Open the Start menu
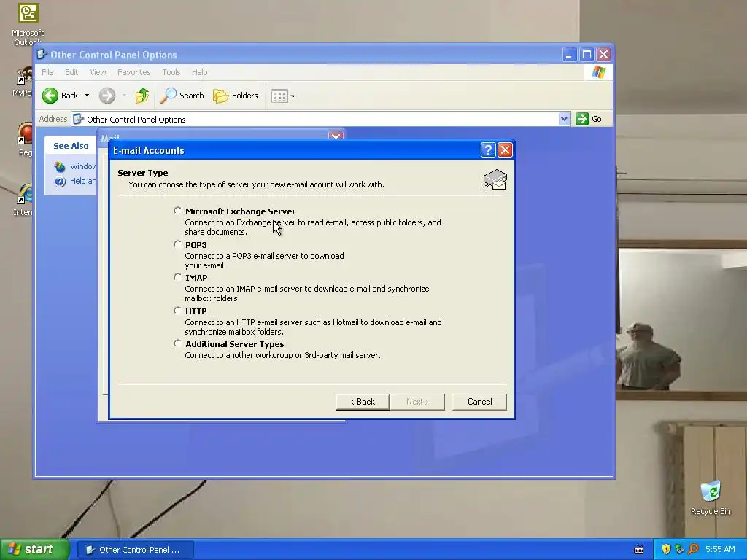Screen dimensions: 747x560 [x=34, y=549]
